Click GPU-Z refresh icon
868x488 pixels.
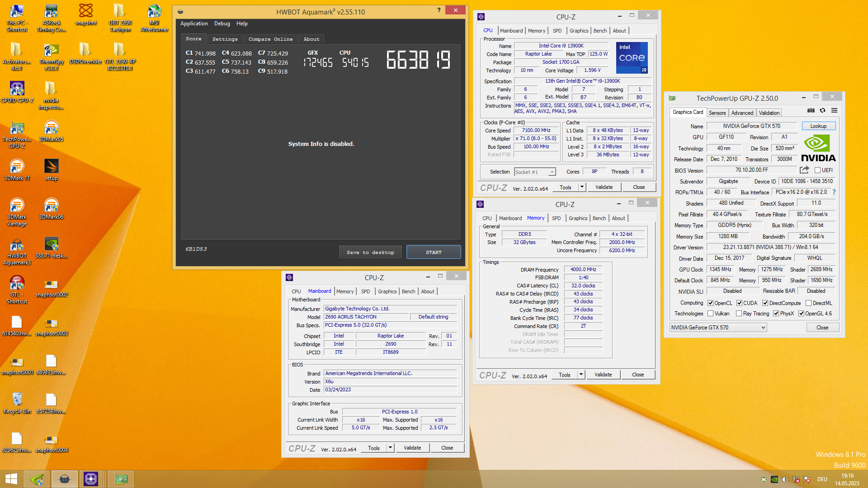(x=822, y=110)
